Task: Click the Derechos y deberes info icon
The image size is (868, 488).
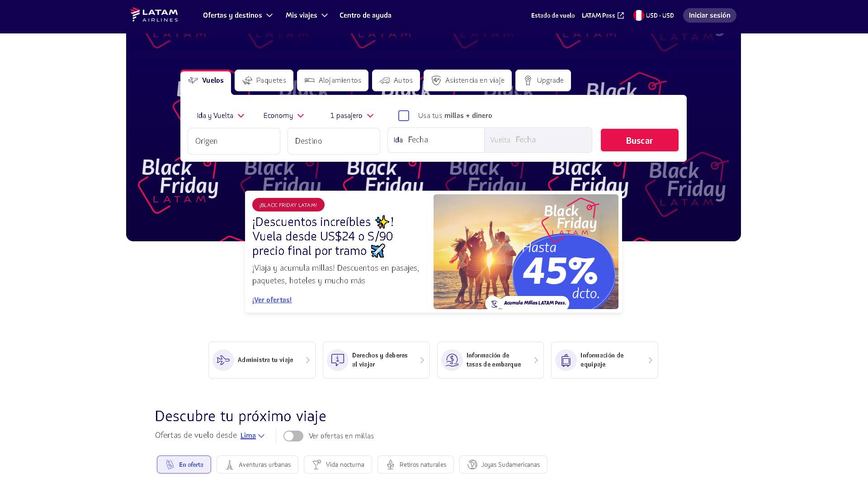Action: click(338, 360)
